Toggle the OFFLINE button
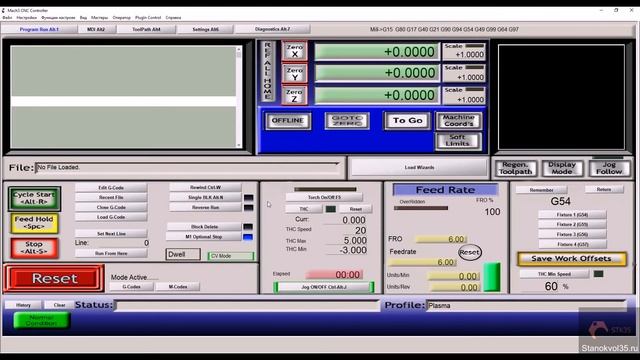The image size is (640, 360). 288,121
